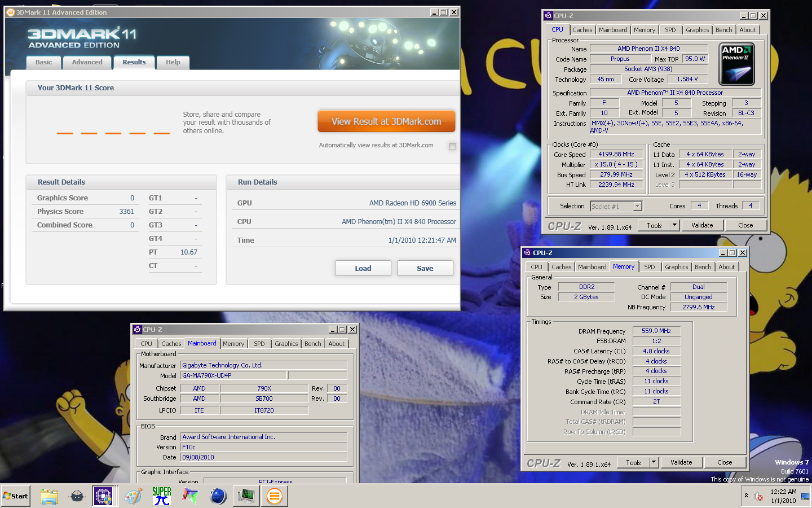Click the Core Voltage value 1.584 V
Viewport: 812px width, 508px height.
(687, 79)
